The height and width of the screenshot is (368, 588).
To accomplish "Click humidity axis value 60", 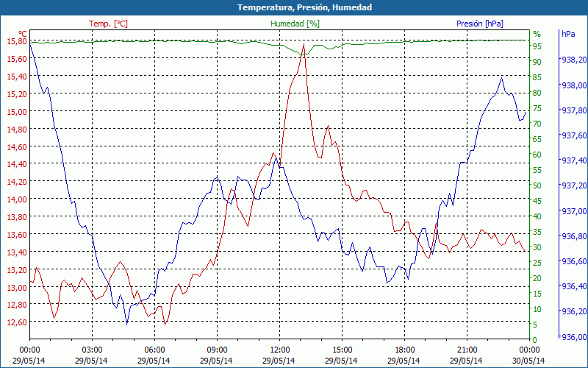I will point(537,155).
